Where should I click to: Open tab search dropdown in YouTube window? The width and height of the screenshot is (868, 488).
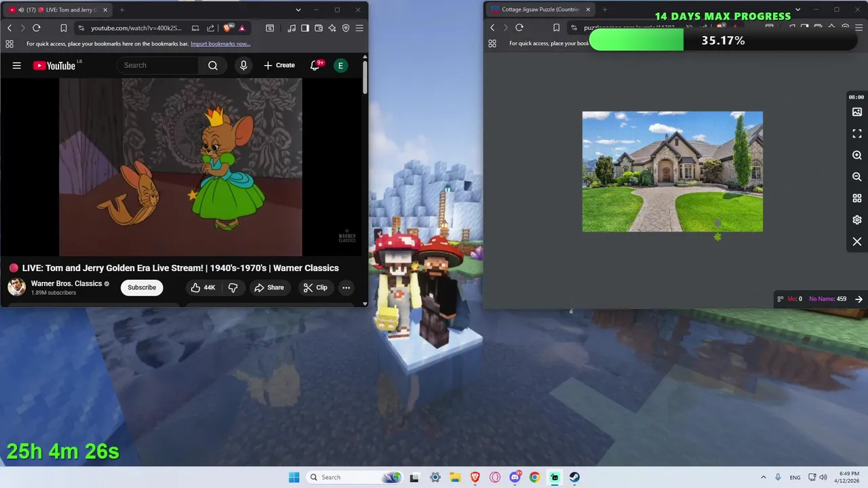(x=298, y=9)
